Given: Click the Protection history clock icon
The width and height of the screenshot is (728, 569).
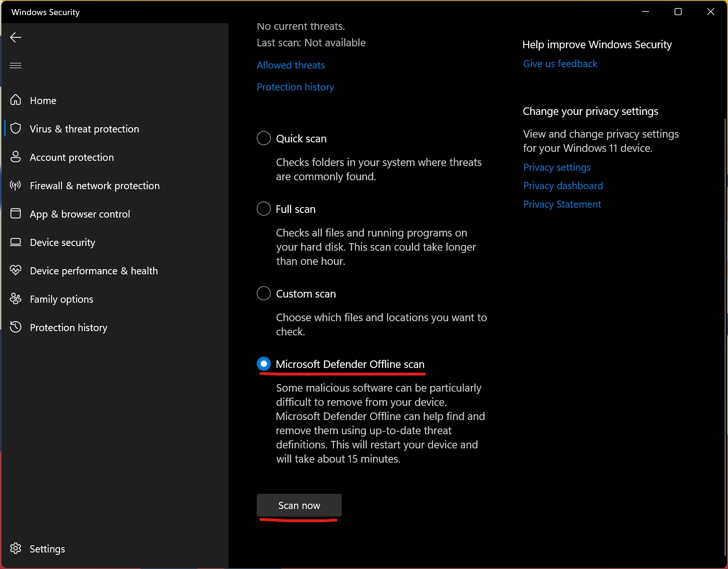Looking at the screenshot, I should pos(16,327).
